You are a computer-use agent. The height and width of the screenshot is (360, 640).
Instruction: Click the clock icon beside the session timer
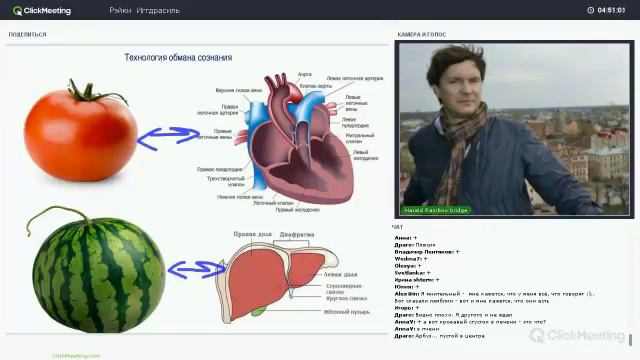tap(590, 10)
